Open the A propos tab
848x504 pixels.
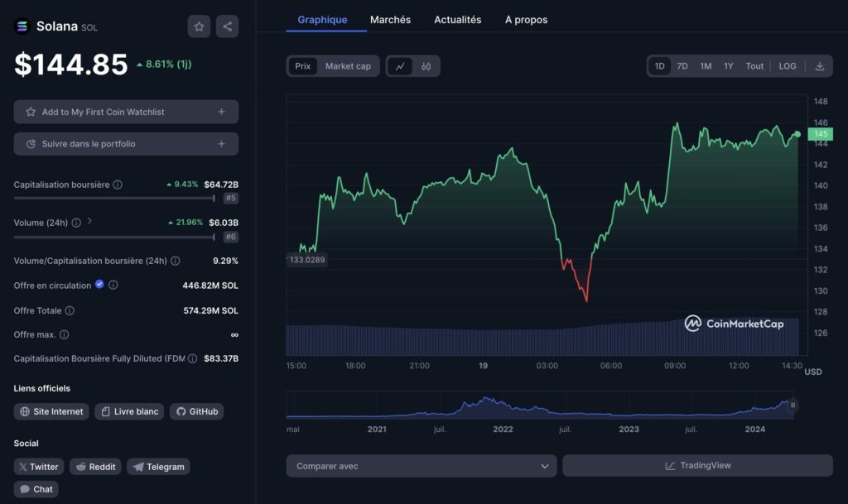[526, 20]
